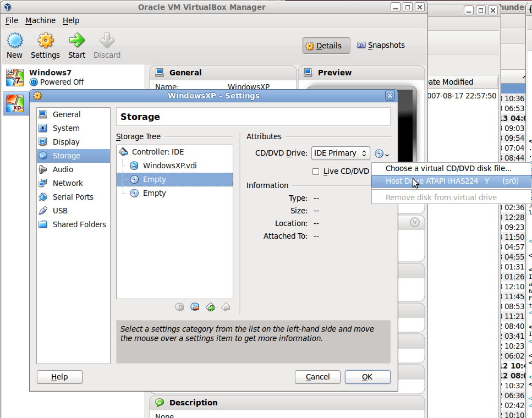Select the Storage settings category
Screen dimensions: 532x418
pos(73,156)
